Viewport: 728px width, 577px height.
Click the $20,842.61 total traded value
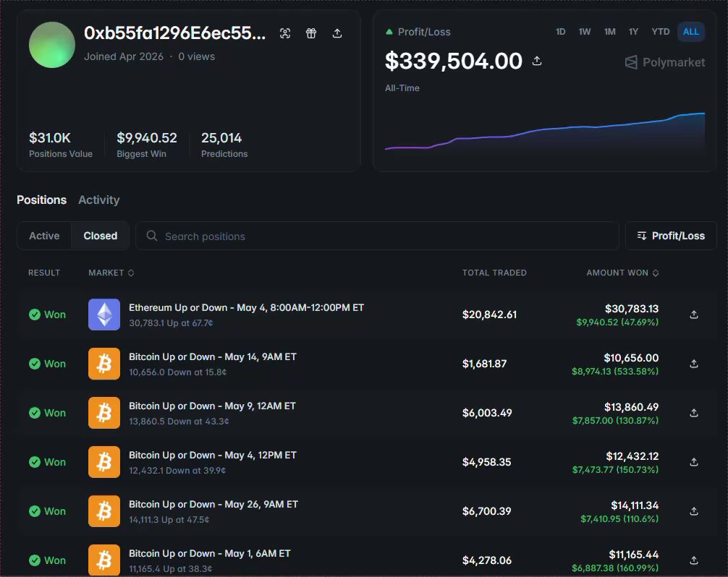coord(489,315)
